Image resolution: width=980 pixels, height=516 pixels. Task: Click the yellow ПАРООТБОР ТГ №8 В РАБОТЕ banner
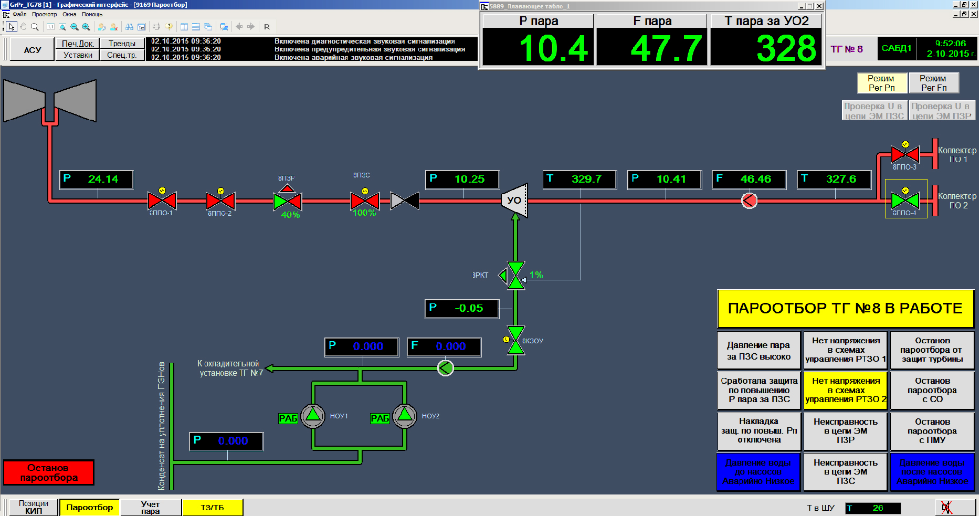(x=846, y=309)
